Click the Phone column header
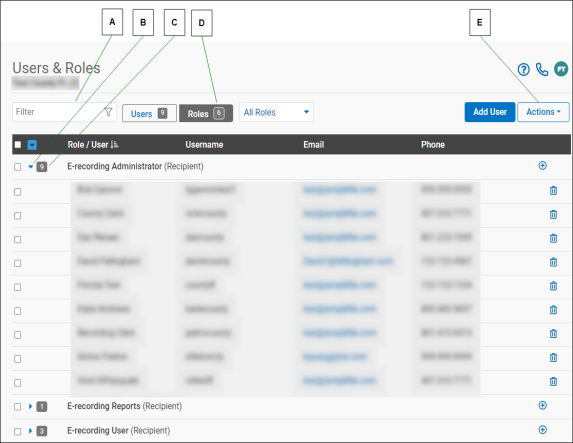The height and width of the screenshot is (443, 573). click(x=433, y=145)
